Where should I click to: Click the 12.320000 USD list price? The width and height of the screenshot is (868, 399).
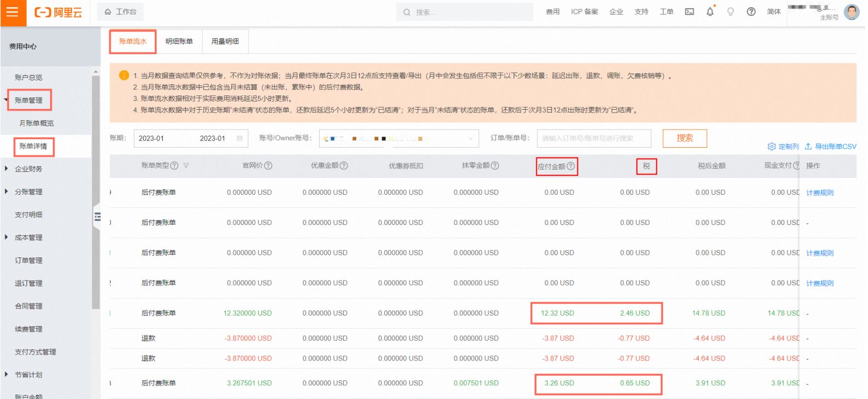(247, 313)
